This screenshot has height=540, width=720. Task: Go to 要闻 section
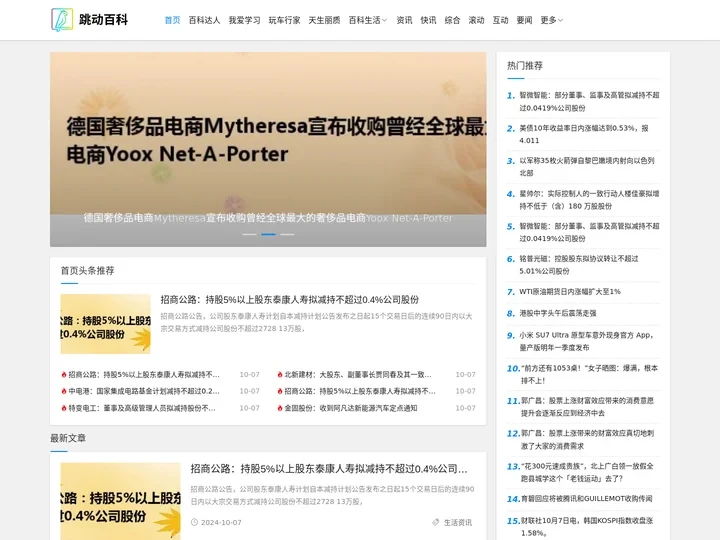(524, 20)
